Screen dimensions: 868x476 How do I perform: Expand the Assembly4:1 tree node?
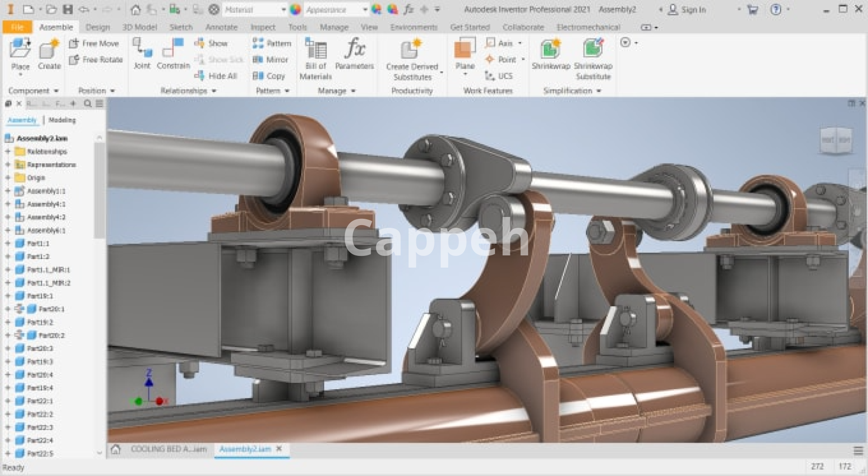tap(8, 204)
